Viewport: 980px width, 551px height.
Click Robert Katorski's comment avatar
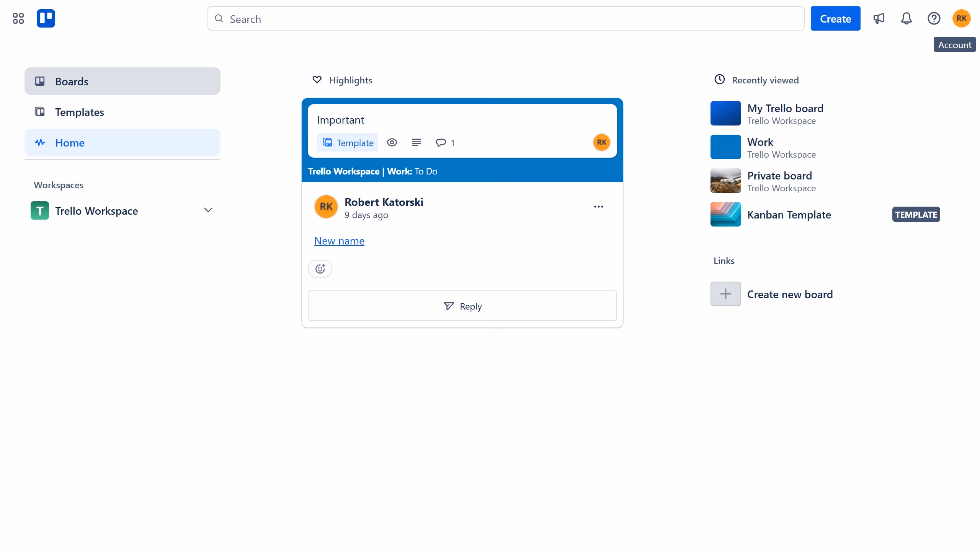(x=326, y=207)
